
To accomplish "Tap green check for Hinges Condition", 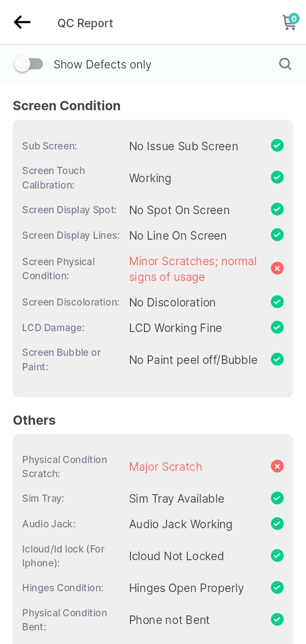I will pos(277,587).
